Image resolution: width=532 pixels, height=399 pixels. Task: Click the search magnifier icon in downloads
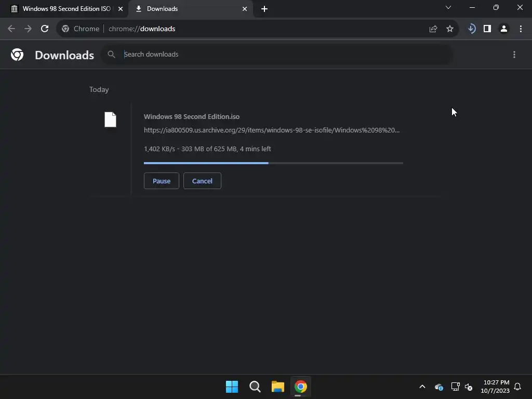point(111,54)
